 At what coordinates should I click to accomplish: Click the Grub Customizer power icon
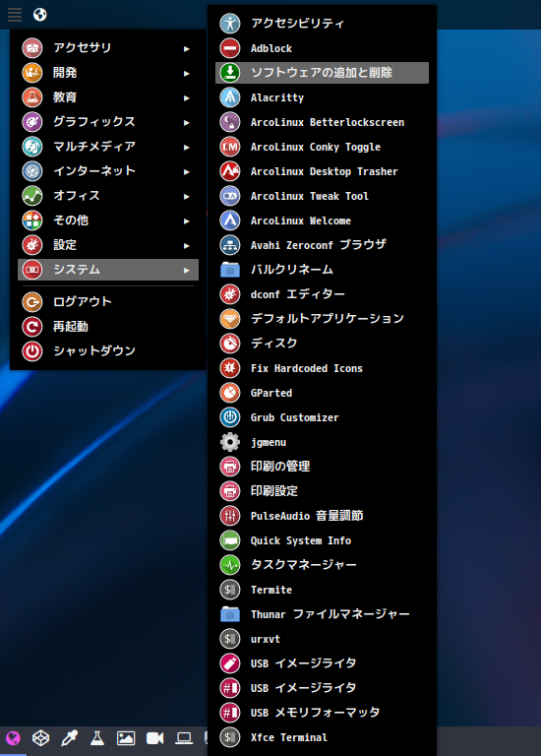(230, 417)
